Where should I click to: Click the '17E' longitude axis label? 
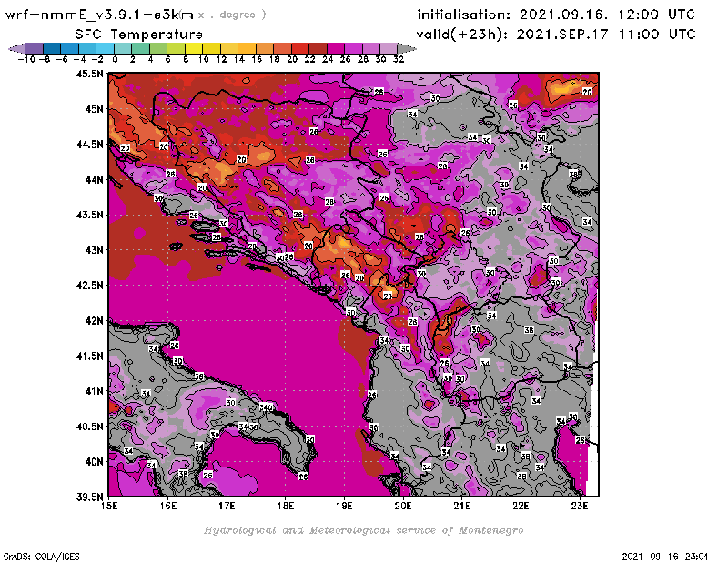227,506
